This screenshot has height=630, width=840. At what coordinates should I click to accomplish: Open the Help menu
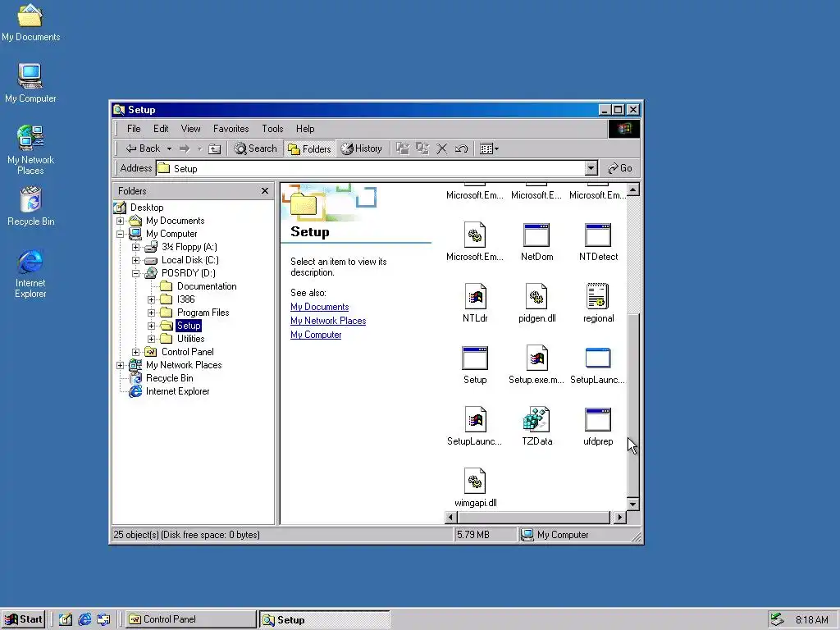click(x=305, y=129)
